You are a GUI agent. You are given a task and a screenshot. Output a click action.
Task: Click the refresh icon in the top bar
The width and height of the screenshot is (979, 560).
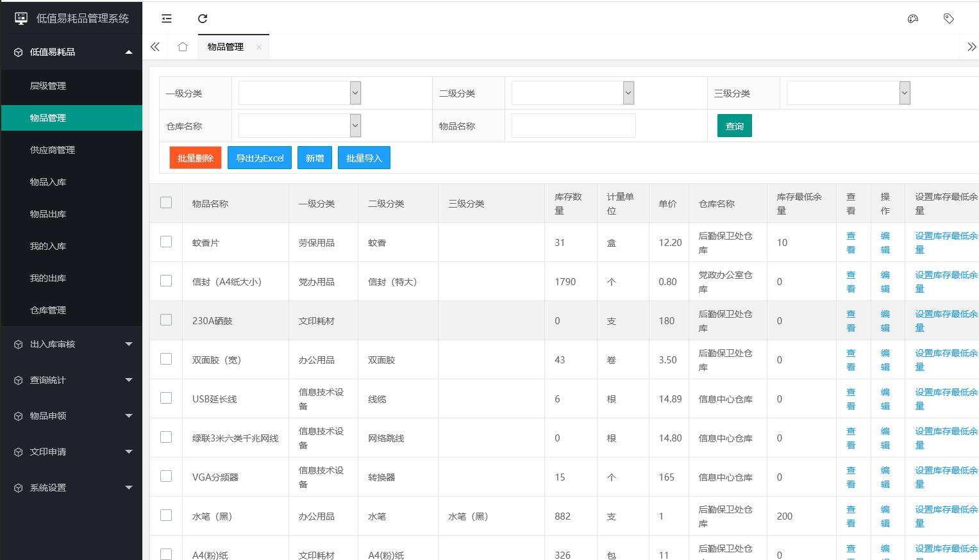(203, 19)
